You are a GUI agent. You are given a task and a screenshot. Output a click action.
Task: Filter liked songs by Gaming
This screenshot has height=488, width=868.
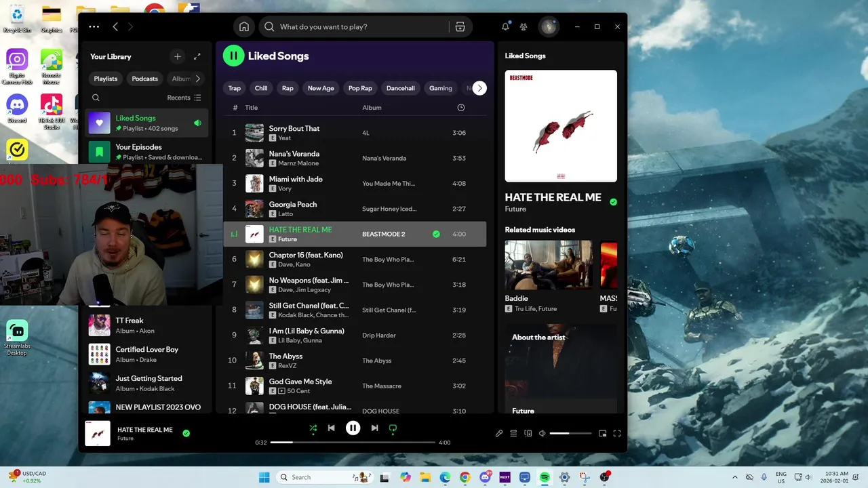[x=441, y=88]
